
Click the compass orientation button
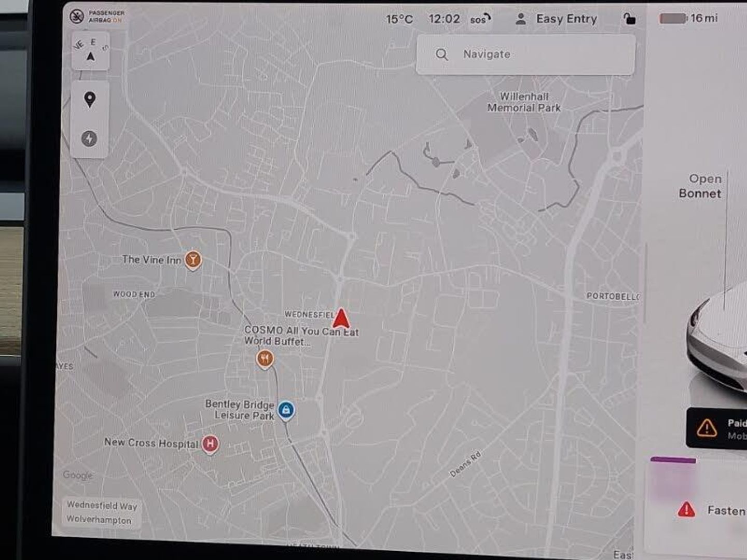[x=91, y=51]
